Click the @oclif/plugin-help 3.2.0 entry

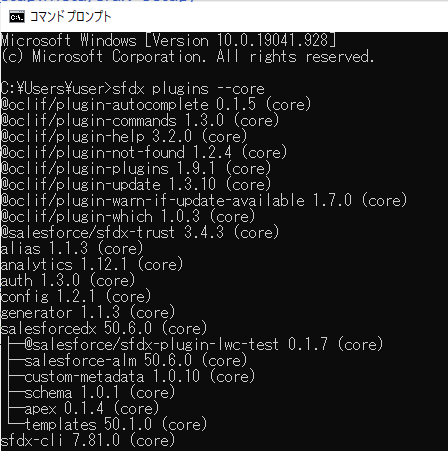point(124,137)
